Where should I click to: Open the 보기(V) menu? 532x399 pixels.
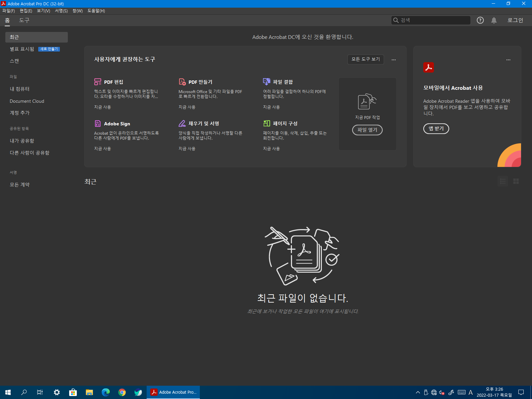coord(44,11)
